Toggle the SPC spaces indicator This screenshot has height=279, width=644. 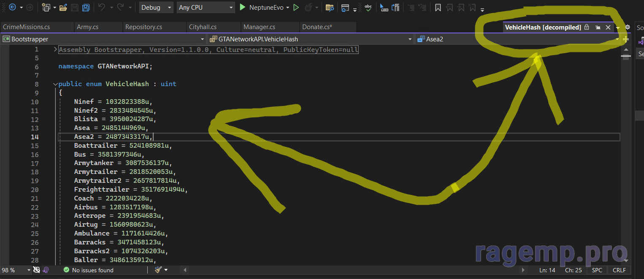click(597, 270)
